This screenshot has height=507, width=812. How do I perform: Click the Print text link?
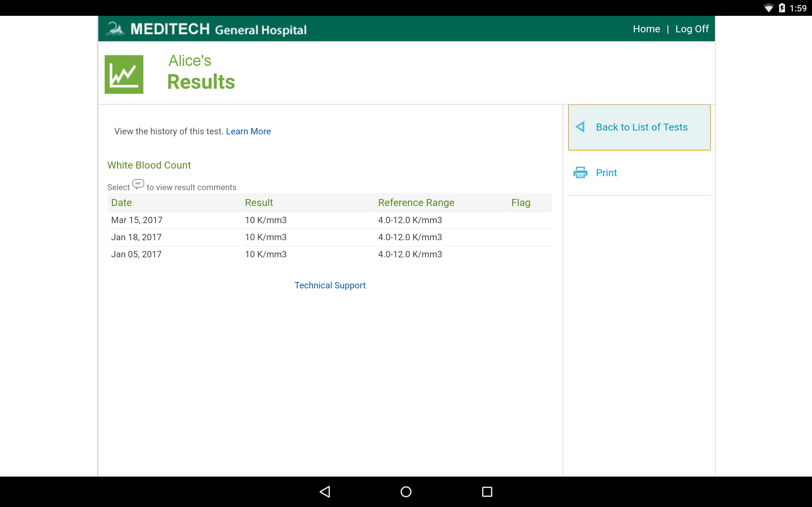point(606,173)
